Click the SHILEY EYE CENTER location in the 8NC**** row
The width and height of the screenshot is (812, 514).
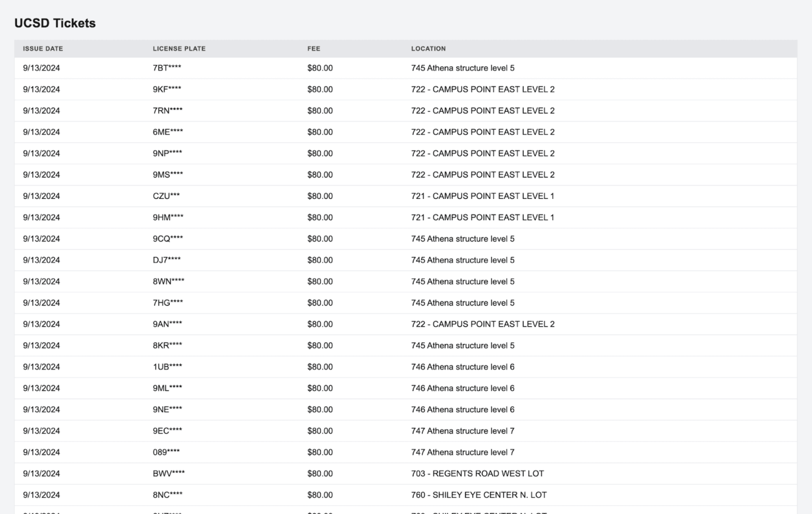(479, 495)
